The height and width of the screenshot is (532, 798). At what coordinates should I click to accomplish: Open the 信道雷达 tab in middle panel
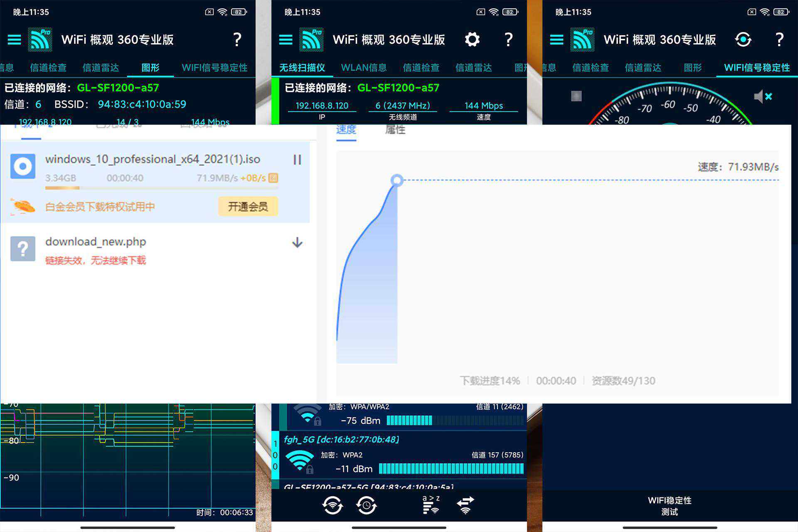tap(473, 68)
